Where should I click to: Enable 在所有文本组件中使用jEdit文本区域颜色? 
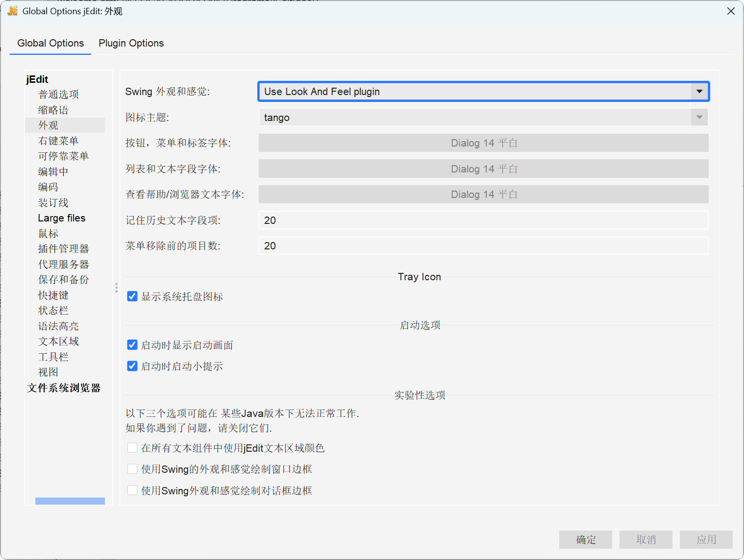click(132, 447)
